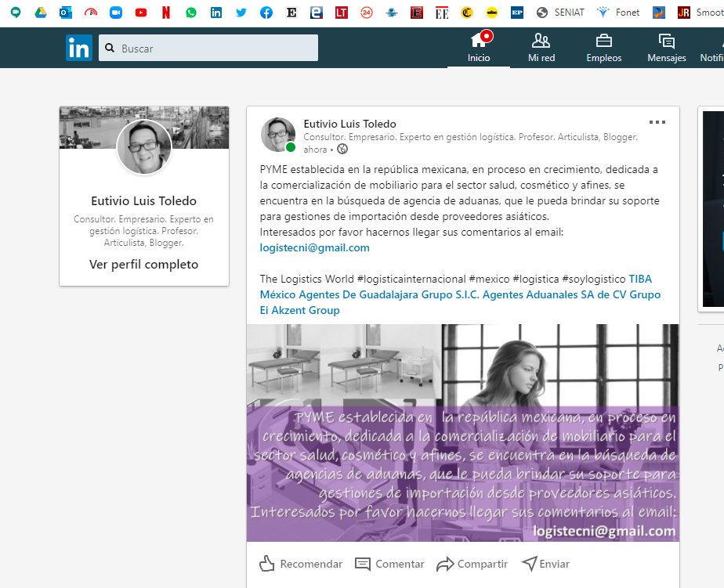Click the Compartir button
Image resolution: width=724 pixels, height=588 pixels.
coord(472,564)
